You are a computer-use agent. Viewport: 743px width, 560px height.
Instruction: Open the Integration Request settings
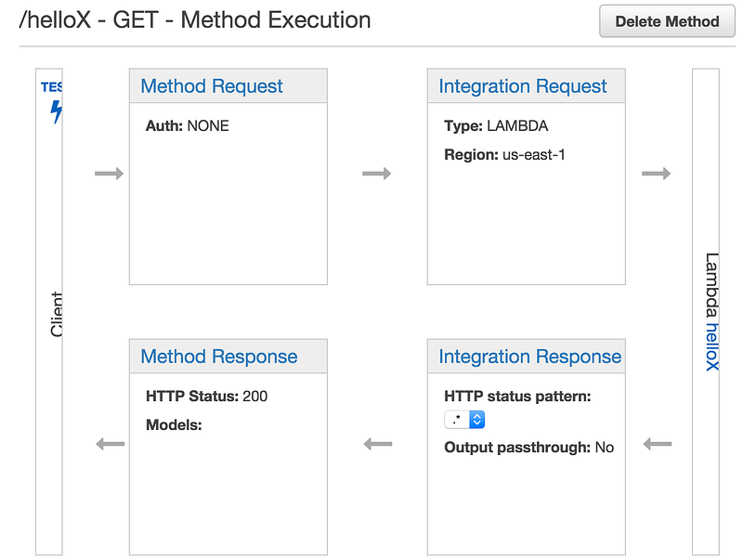(523, 86)
